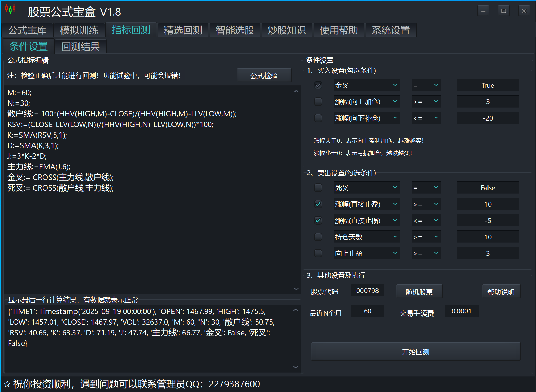Click the 股票代码 input field
Screen dimensions: 536x392
point(367,291)
